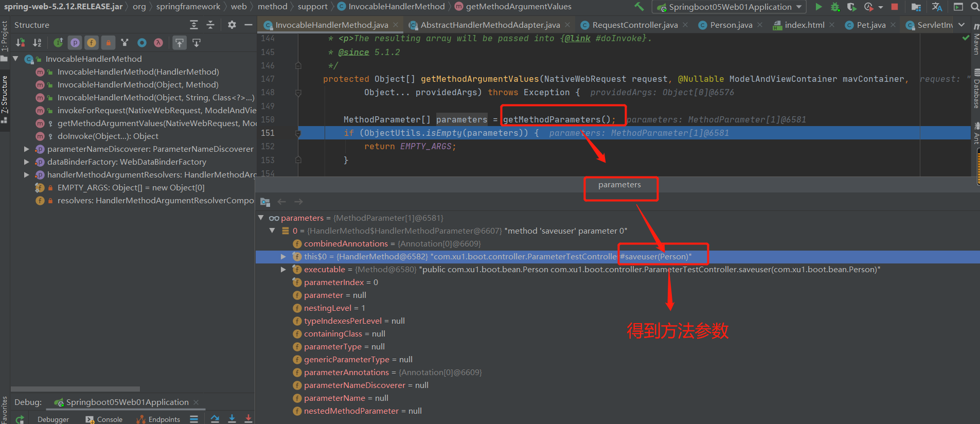Click Step Over blue arrow in debugger toolbar
The width and height of the screenshot is (980, 424).
click(215, 419)
